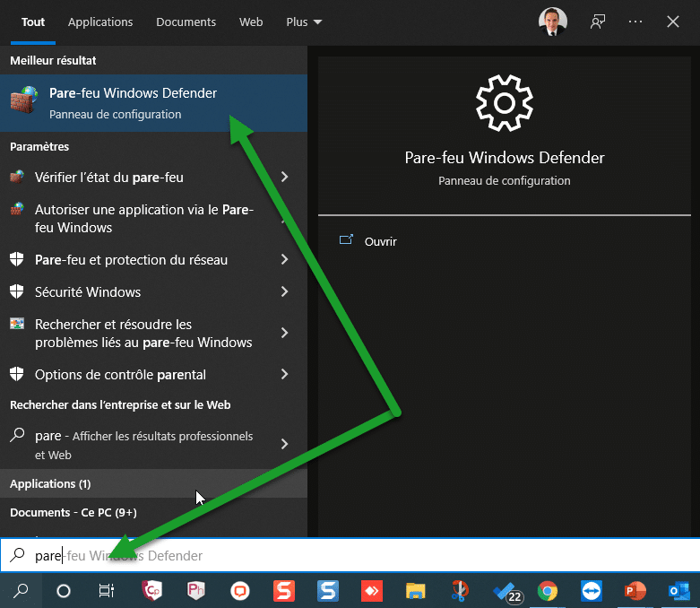Select Autoriser une application via le Pare-feu
Viewport: 700px width, 608px height.
tap(144, 219)
